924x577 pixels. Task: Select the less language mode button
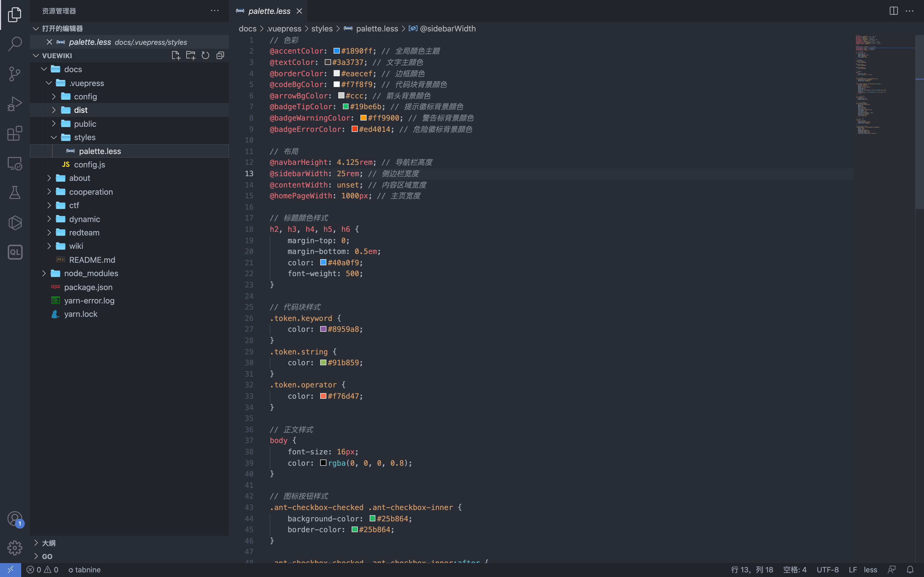click(870, 569)
